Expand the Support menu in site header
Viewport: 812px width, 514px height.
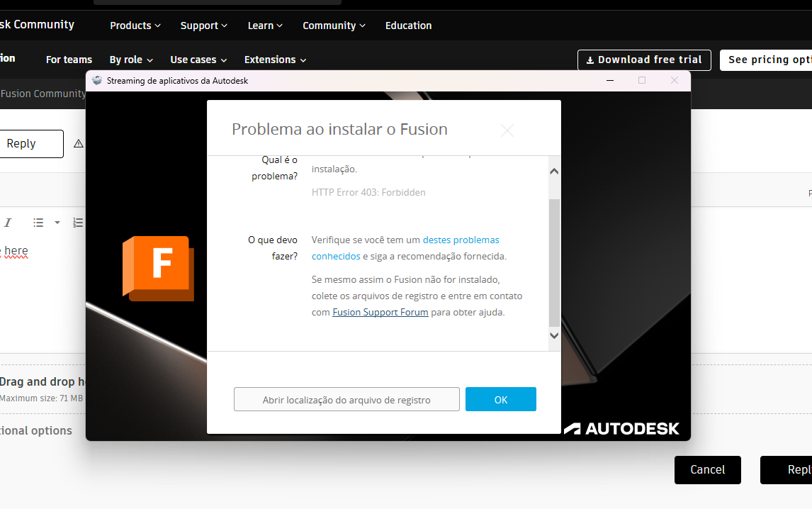coord(203,26)
